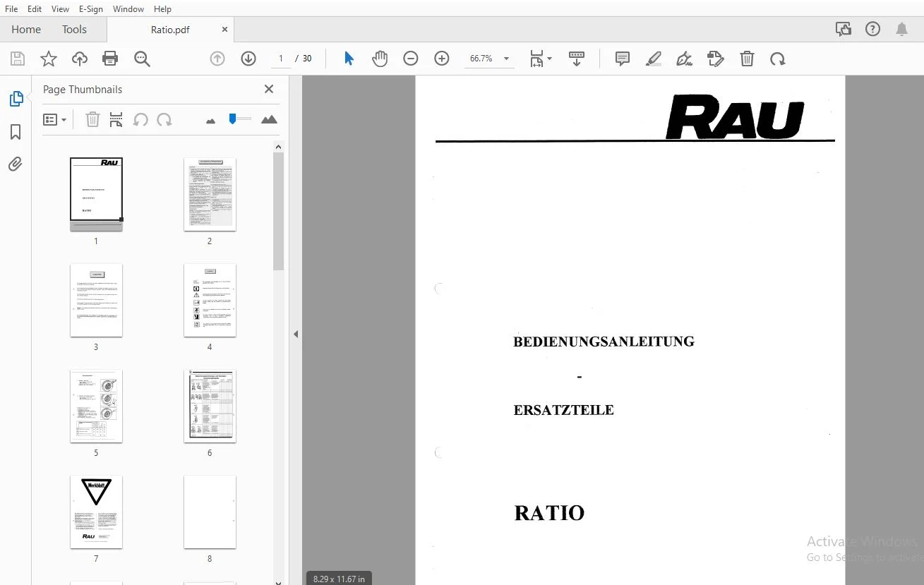Open the Edit menu
Image resolution: width=924 pixels, height=585 pixels.
pyautogui.click(x=35, y=9)
